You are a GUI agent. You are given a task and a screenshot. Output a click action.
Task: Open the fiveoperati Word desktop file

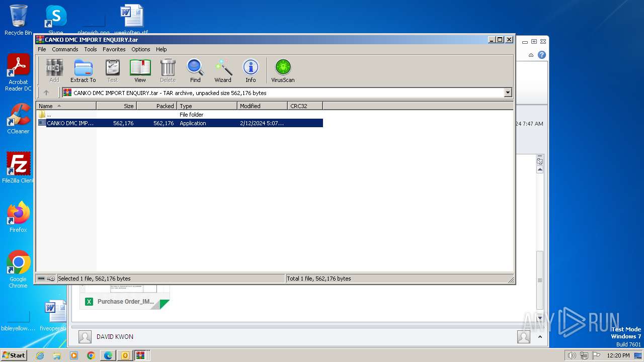[x=54, y=316]
